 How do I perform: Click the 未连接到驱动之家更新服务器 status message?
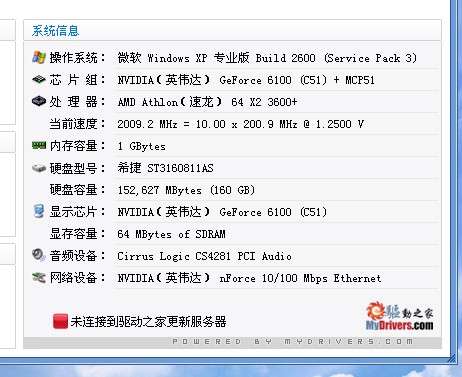point(148,322)
